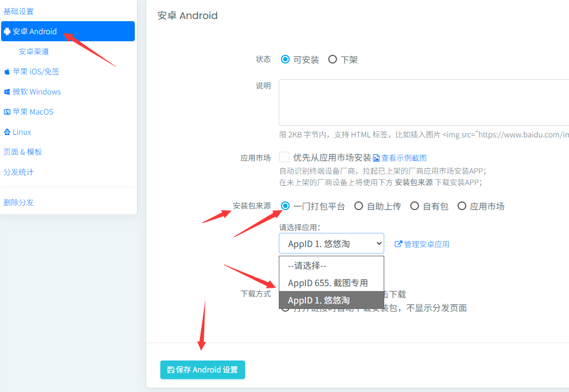Click the 保存 Android 设置 button

click(x=203, y=370)
